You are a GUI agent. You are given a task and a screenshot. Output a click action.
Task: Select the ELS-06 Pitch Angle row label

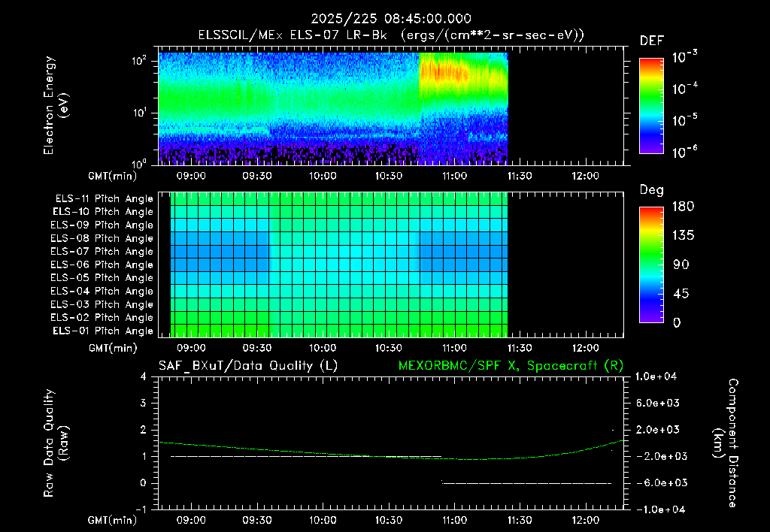click(102, 265)
